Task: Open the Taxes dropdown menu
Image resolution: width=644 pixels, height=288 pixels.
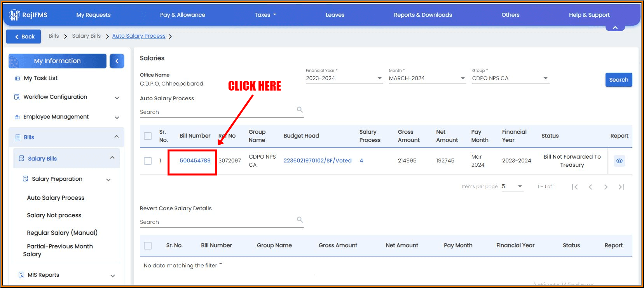Action: tap(265, 15)
